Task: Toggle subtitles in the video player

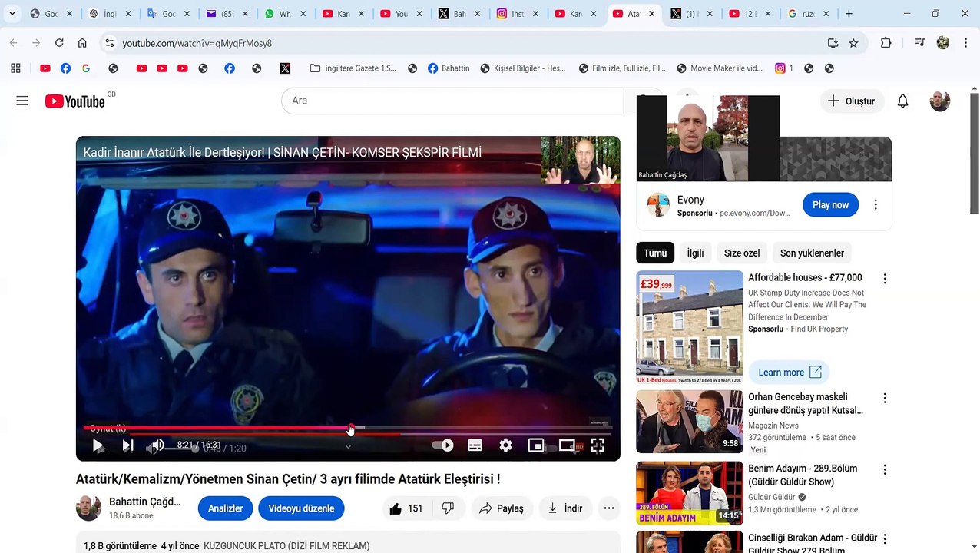Action: point(475,445)
